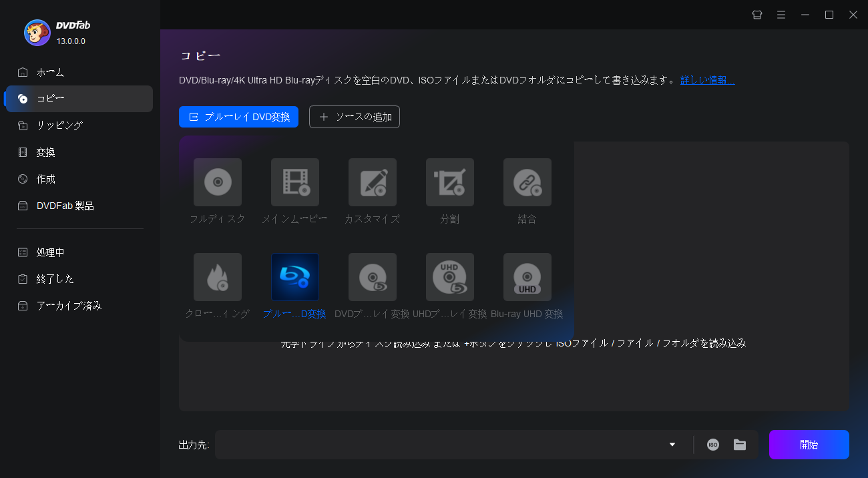The width and height of the screenshot is (868, 478).
Task: Click the DVDFab monkey logo
Action: (x=37, y=33)
